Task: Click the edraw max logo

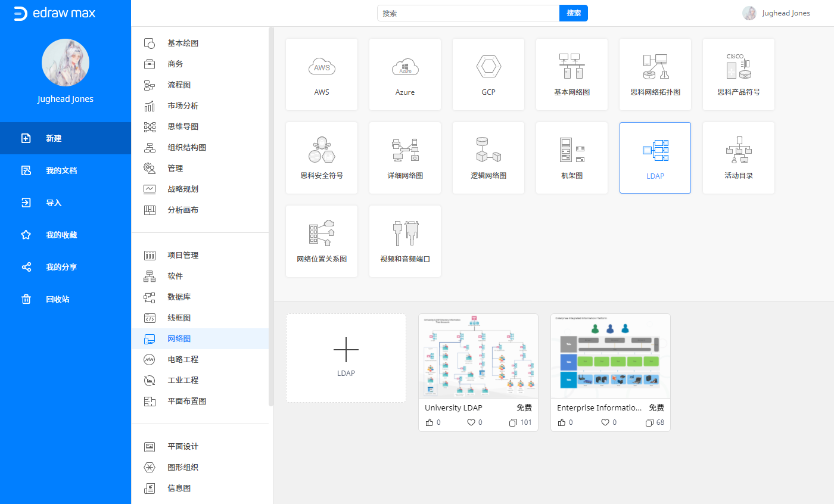Action: [54, 14]
